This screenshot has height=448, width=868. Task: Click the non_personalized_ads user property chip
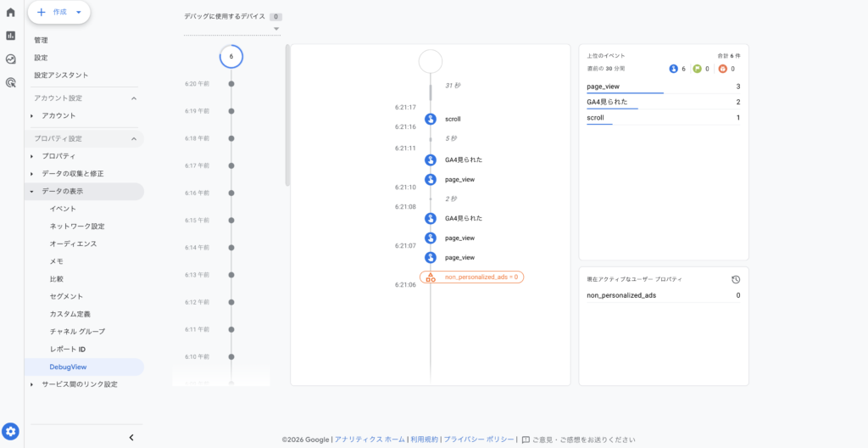click(471, 277)
